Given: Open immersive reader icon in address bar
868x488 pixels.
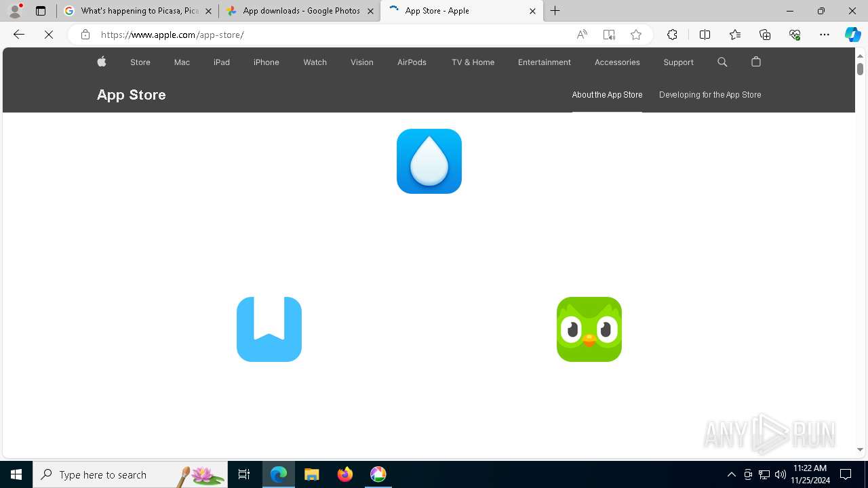Looking at the screenshot, I should tap(609, 35).
